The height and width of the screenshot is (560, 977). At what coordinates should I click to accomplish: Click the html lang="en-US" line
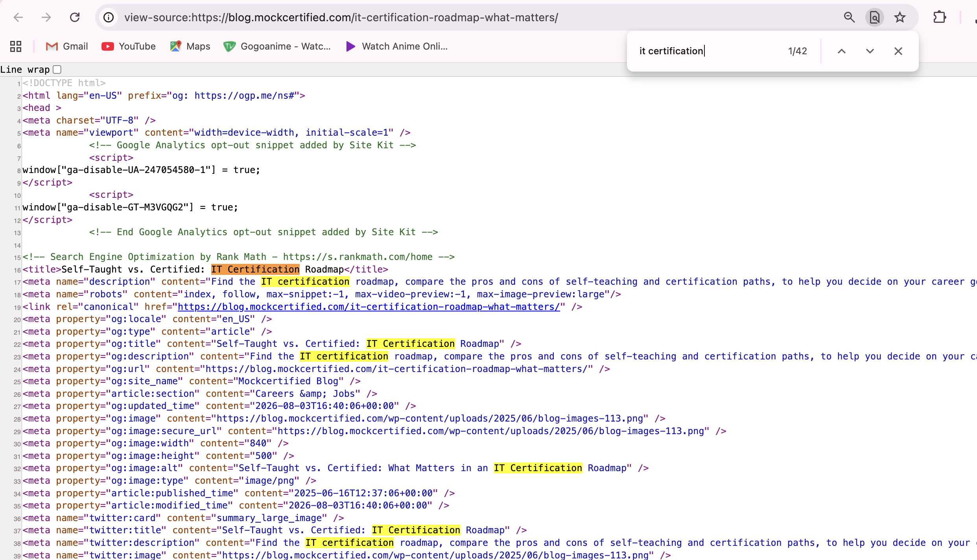coord(164,96)
